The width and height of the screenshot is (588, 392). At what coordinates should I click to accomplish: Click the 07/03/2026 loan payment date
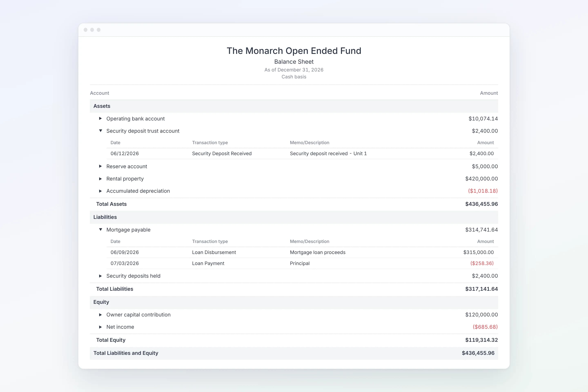125,263
